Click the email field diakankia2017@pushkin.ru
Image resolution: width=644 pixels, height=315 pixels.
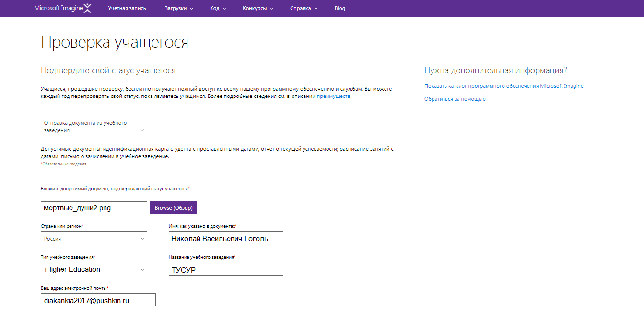98,300
